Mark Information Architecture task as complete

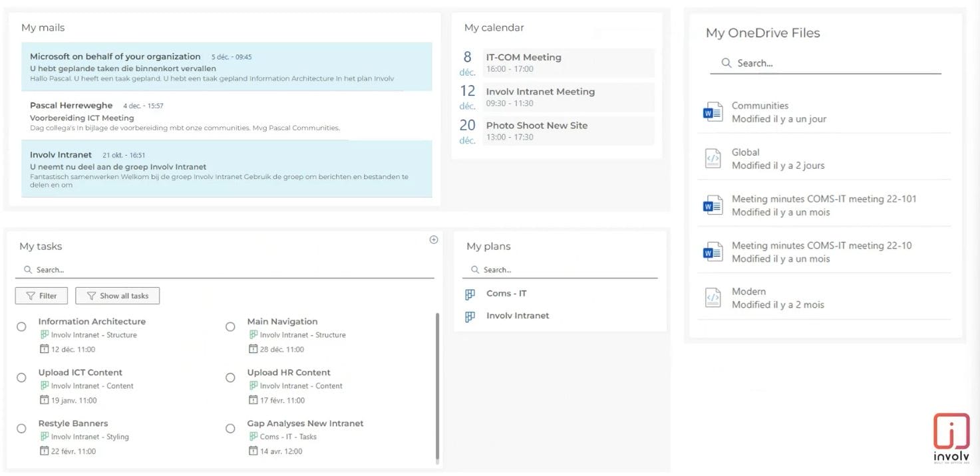tap(21, 326)
